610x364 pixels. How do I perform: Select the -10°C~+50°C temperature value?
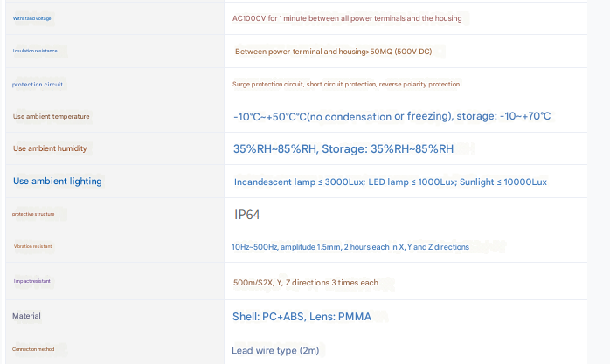[392, 116]
